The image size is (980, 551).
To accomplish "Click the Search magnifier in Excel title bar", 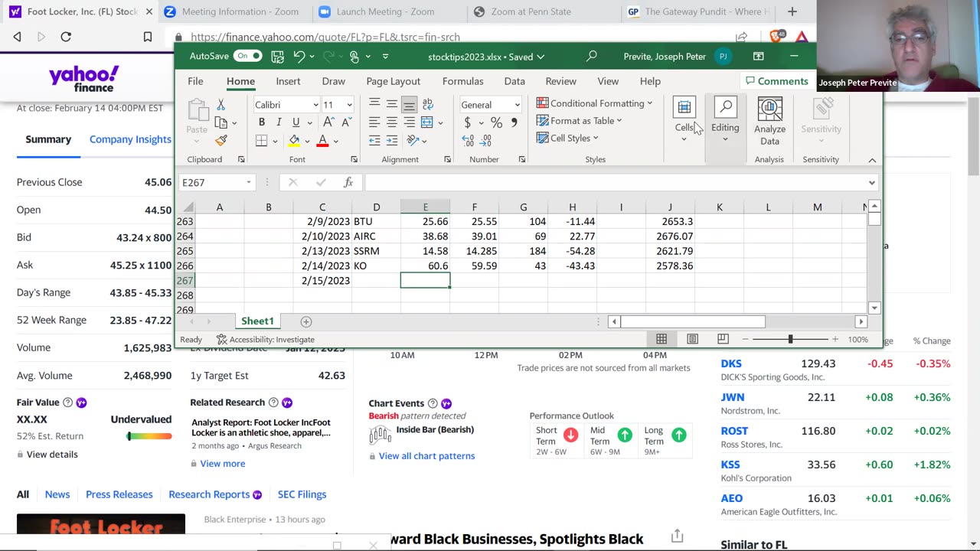I will (591, 56).
